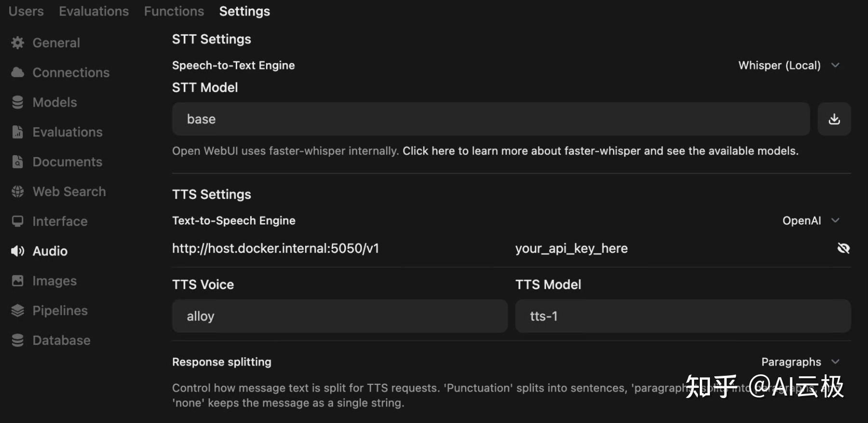The width and height of the screenshot is (868, 423).
Task: Open the Interface monitor icon
Action: click(17, 221)
